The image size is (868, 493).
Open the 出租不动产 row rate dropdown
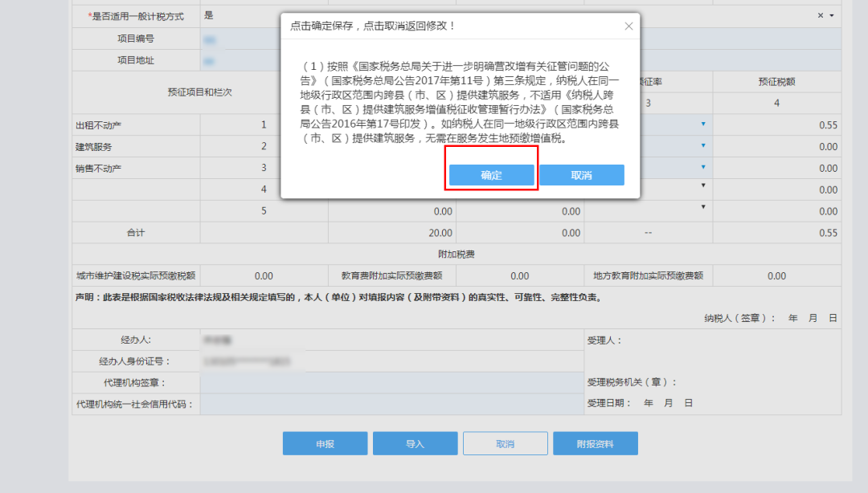703,124
